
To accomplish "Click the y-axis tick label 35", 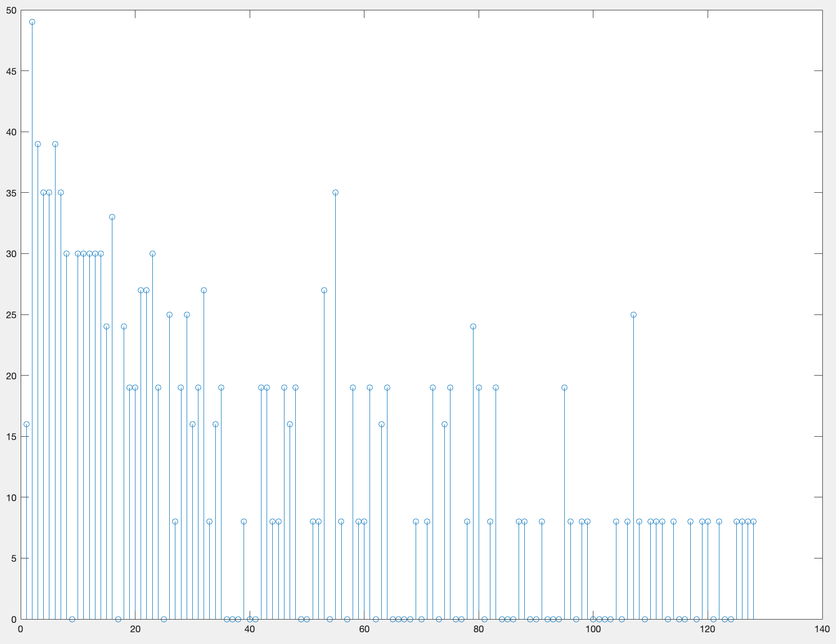I will click(x=11, y=193).
